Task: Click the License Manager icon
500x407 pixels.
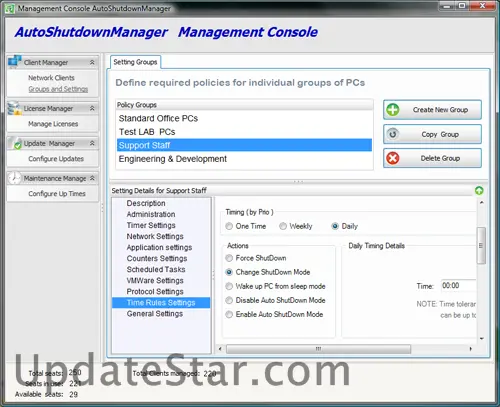Action: coord(15,108)
